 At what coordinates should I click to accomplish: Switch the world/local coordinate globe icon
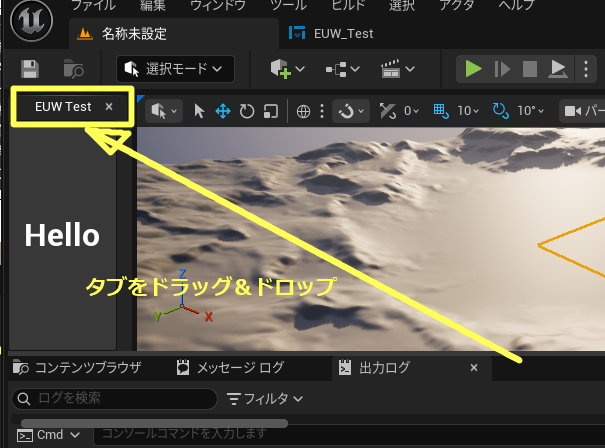pyautogui.click(x=305, y=111)
